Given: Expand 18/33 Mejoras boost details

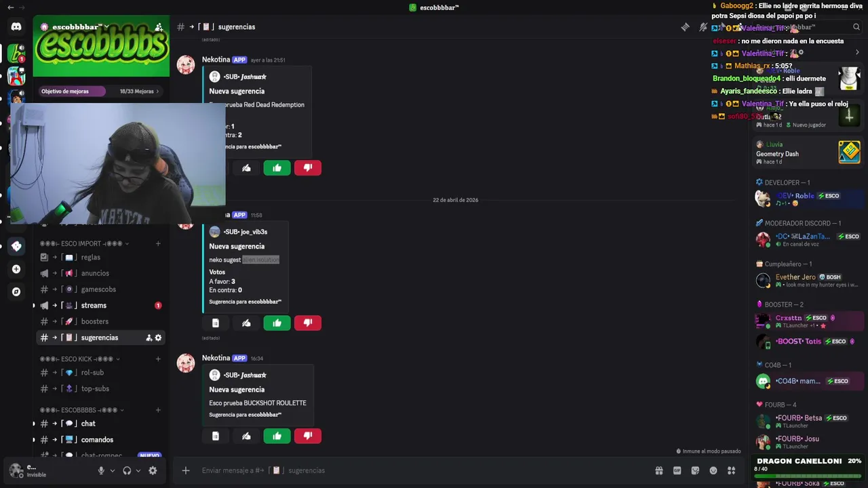Looking at the screenshot, I should [140, 91].
